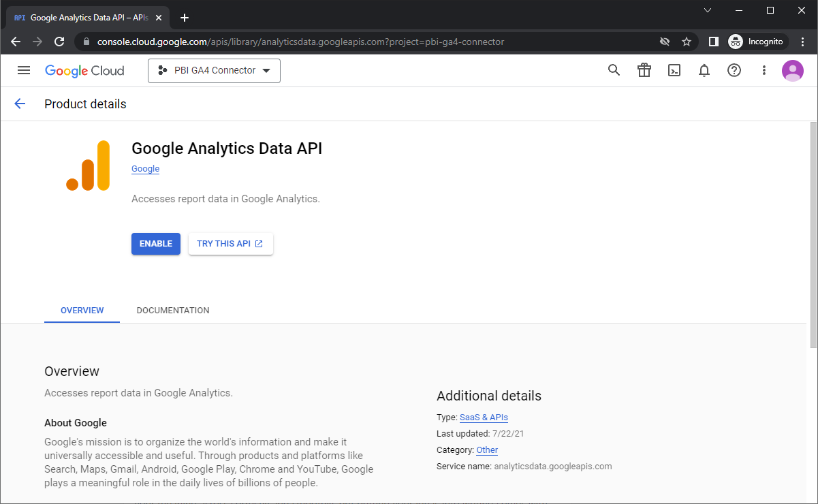Click the Try This API button
Screen dimensions: 818x504
[x=230, y=244]
